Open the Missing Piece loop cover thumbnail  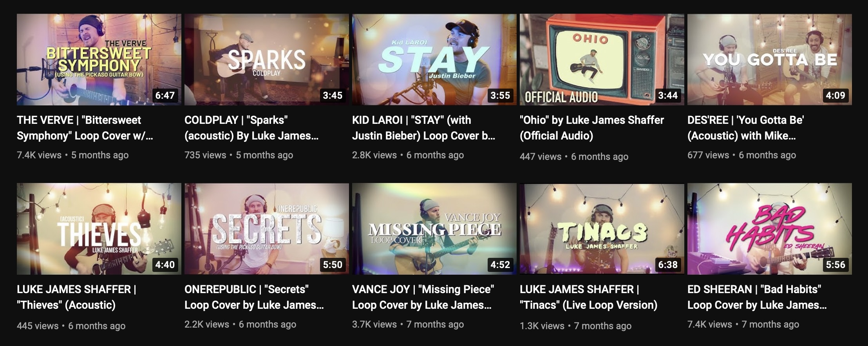[434, 229]
